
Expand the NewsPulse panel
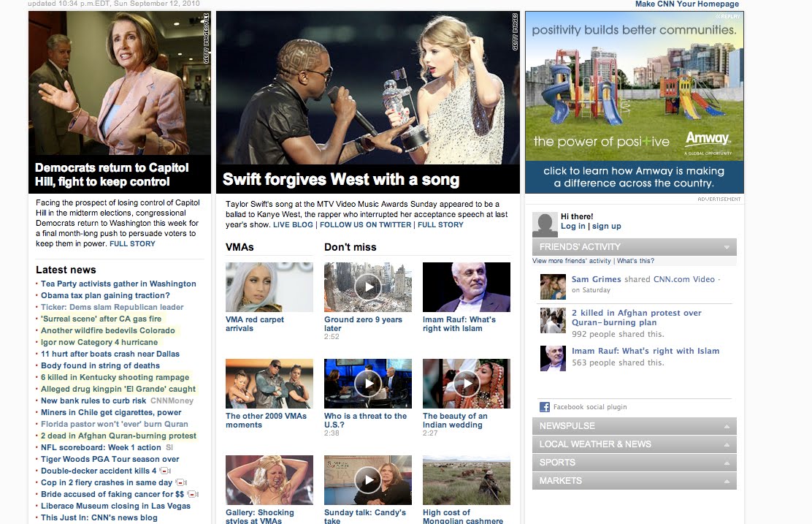pos(635,426)
